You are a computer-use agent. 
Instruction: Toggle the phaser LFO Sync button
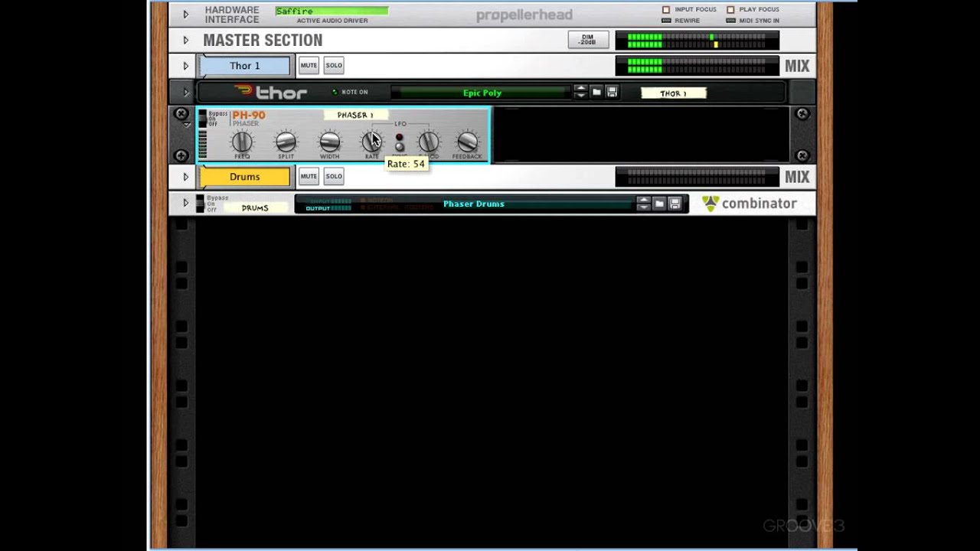[x=399, y=147]
